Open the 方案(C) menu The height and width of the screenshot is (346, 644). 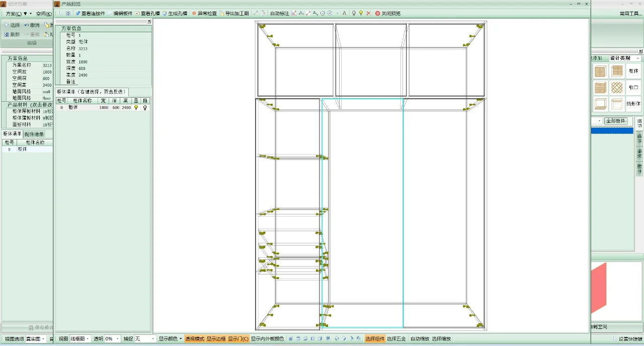click(x=14, y=14)
